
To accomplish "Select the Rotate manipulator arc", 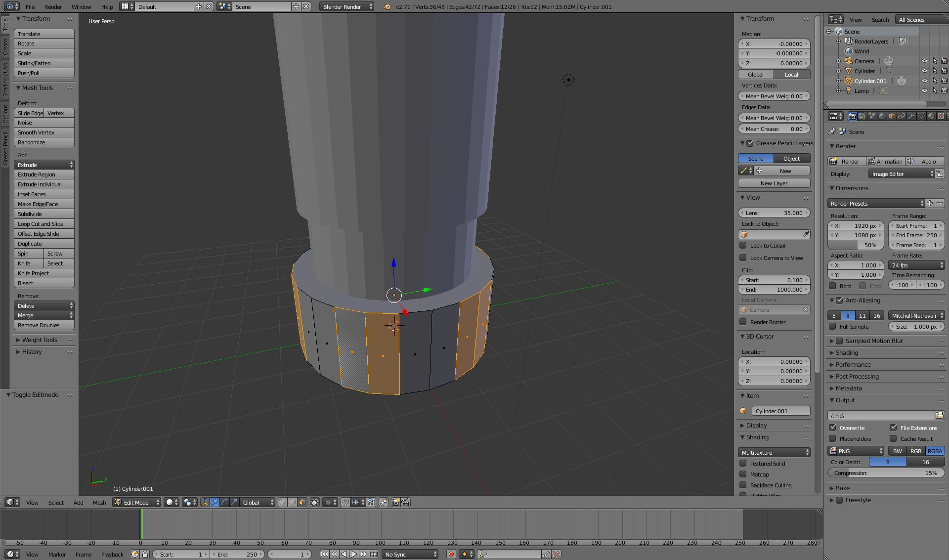I will 225,502.
